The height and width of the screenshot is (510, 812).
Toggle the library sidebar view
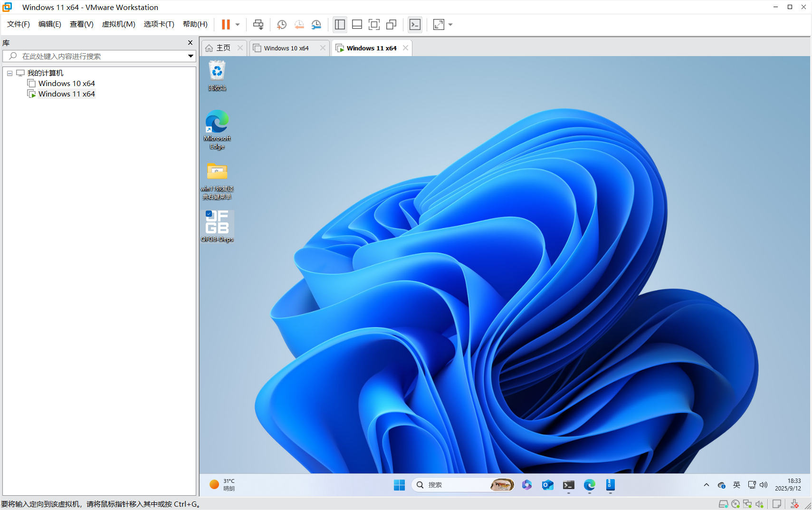point(340,24)
